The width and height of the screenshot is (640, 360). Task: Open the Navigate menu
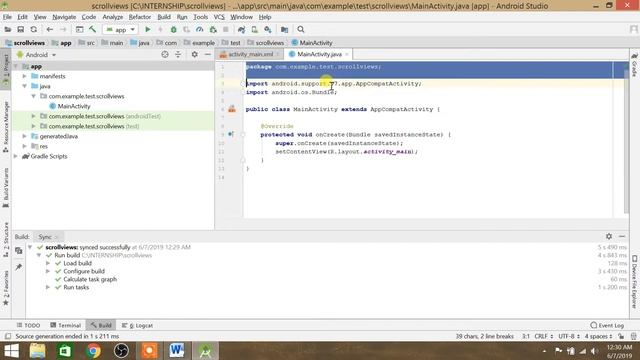pyautogui.click(x=64, y=17)
